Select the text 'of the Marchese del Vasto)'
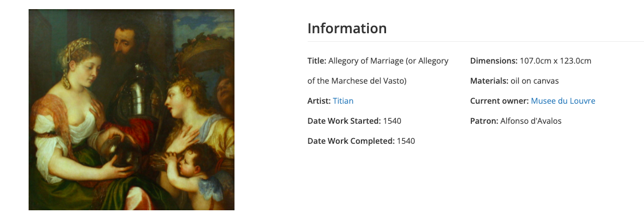 356,81
